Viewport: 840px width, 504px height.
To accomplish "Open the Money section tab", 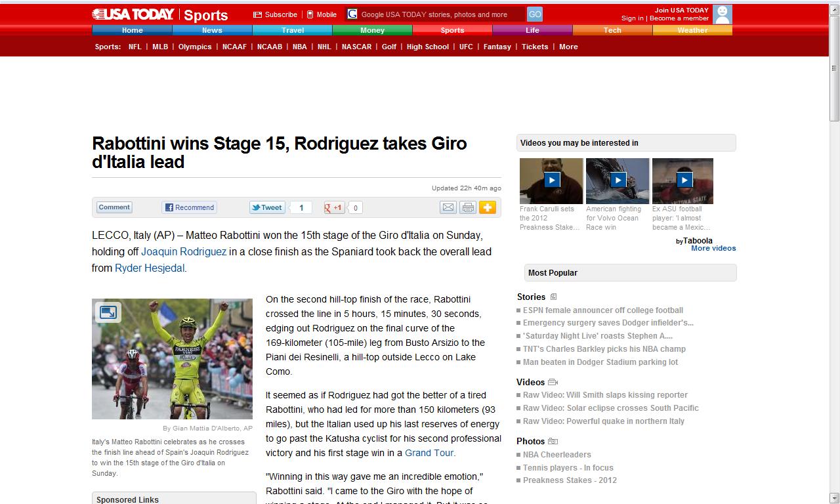I will 372,30.
